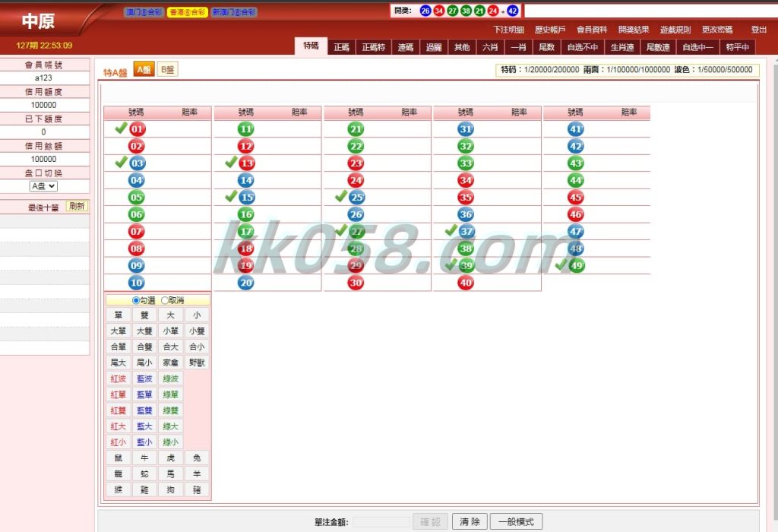Select blue number ball 20
This screenshot has height=532, width=778.
[245, 283]
